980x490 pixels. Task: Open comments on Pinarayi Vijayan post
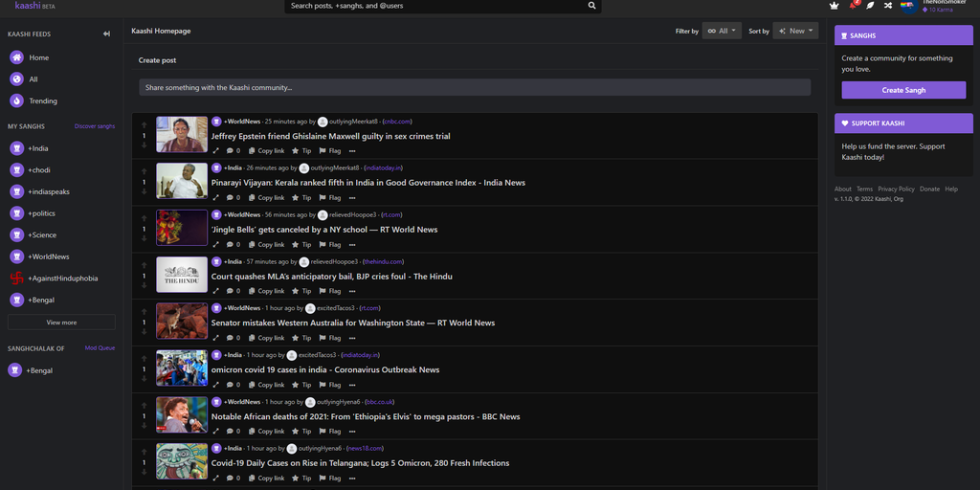click(x=234, y=197)
